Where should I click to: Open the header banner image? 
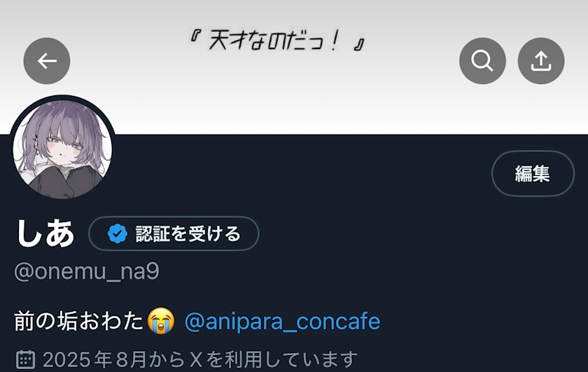[x=294, y=67]
